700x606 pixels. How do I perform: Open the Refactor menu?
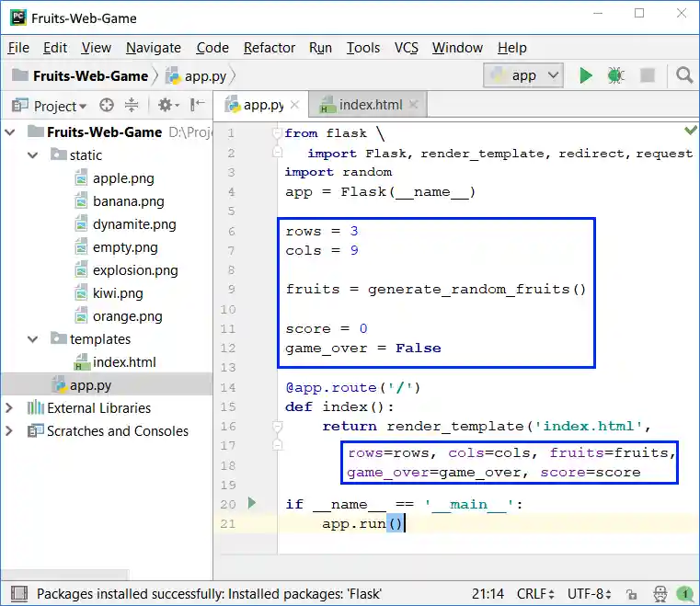click(269, 48)
